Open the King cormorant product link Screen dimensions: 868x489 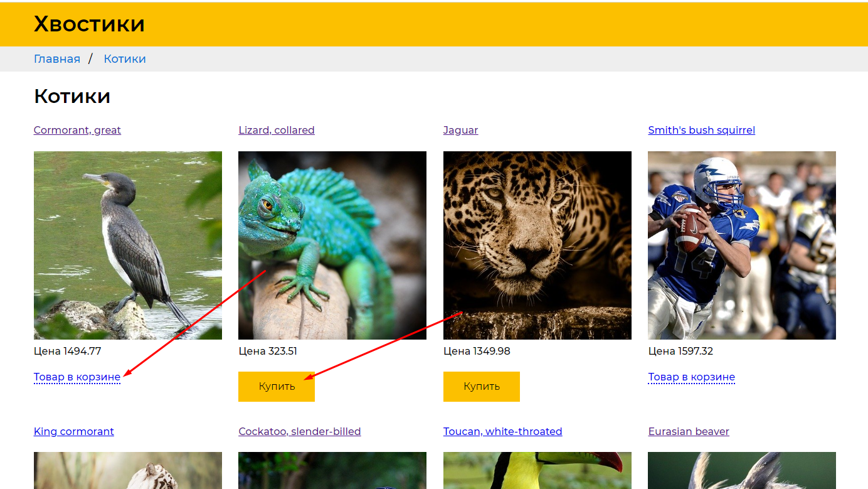tap(74, 432)
